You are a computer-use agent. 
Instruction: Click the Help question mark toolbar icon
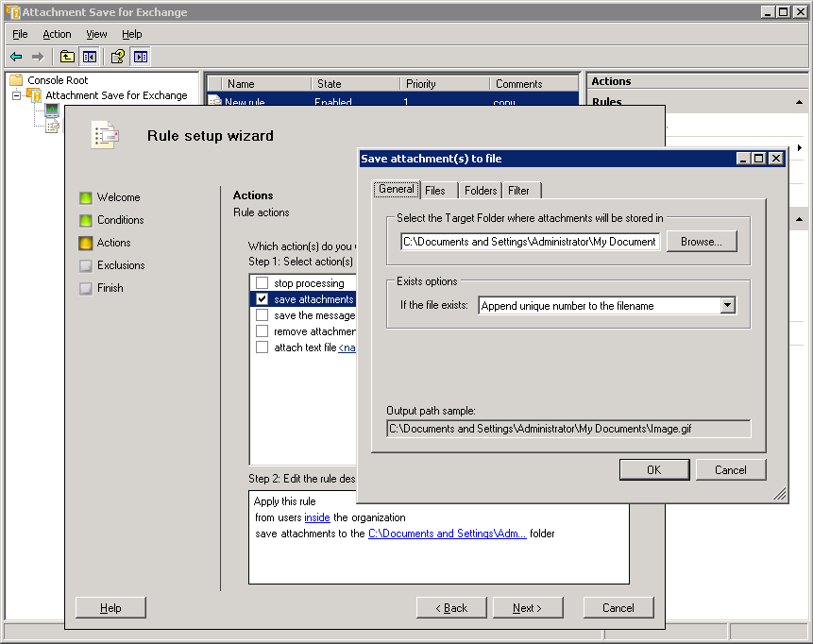(118, 57)
